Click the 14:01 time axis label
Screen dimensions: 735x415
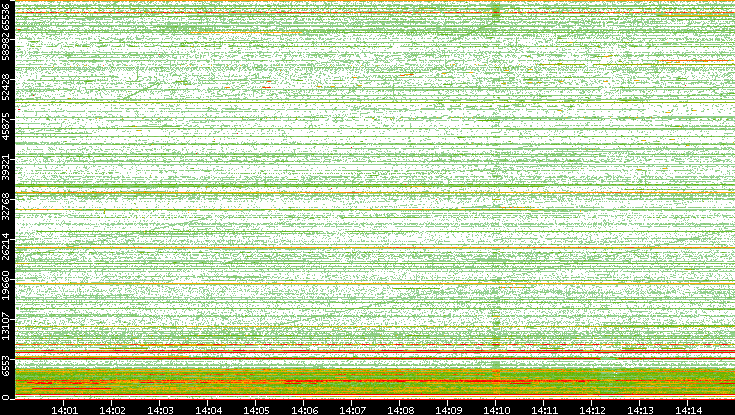click(64, 411)
